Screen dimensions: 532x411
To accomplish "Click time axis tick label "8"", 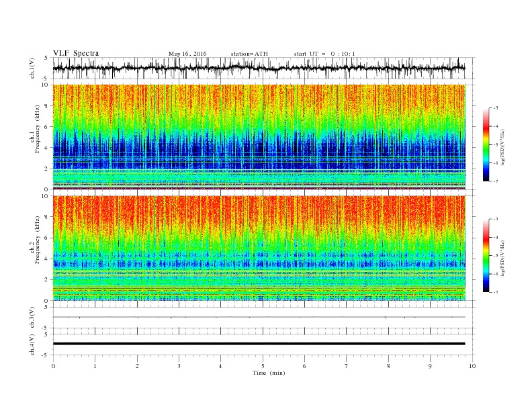I will (388, 366).
